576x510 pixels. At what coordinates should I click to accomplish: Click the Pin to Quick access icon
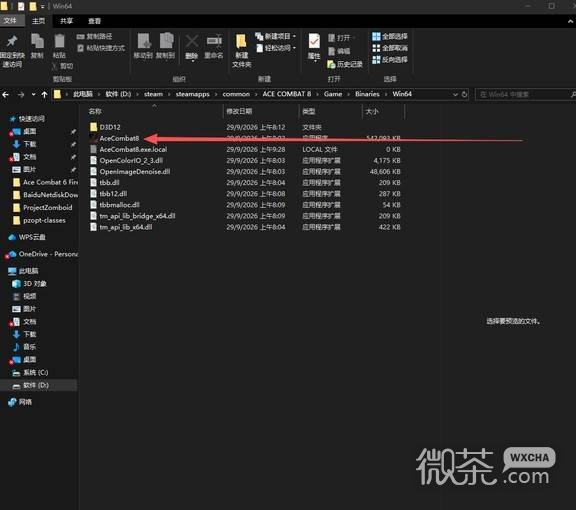pos(12,41)
